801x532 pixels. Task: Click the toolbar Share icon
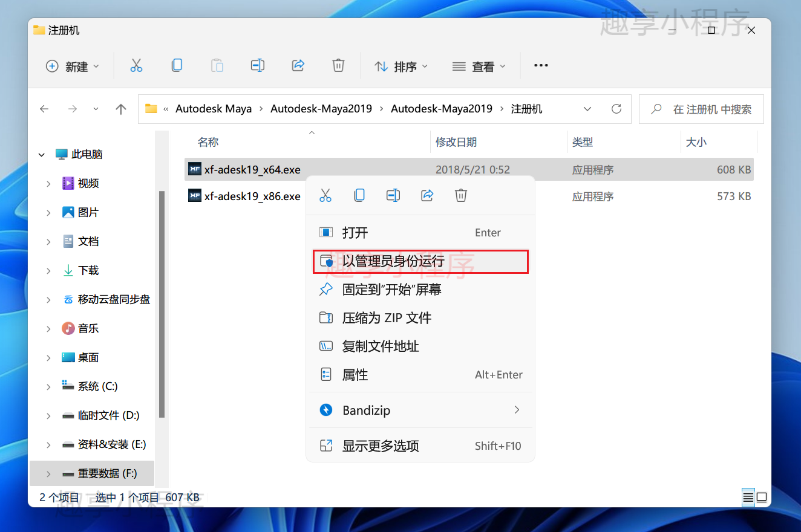[x=298, y=66]
